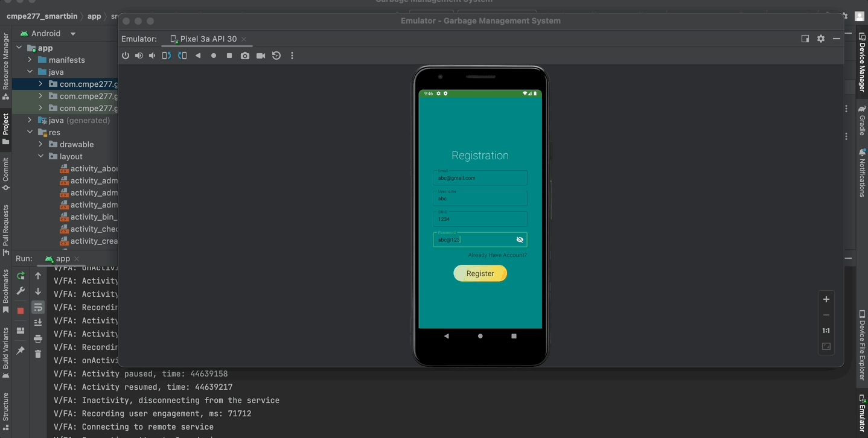
Task: Click Scroll to End icon in Run panel
Action: (x=38, y=323)
